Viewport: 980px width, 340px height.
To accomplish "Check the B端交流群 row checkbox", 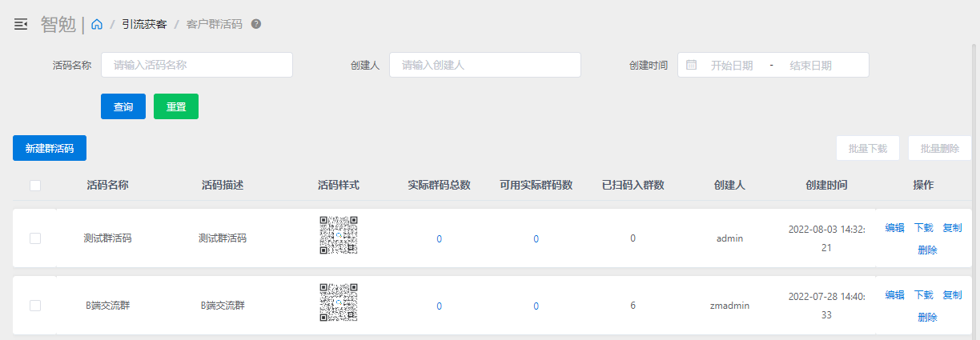I will tap(35, 306).
